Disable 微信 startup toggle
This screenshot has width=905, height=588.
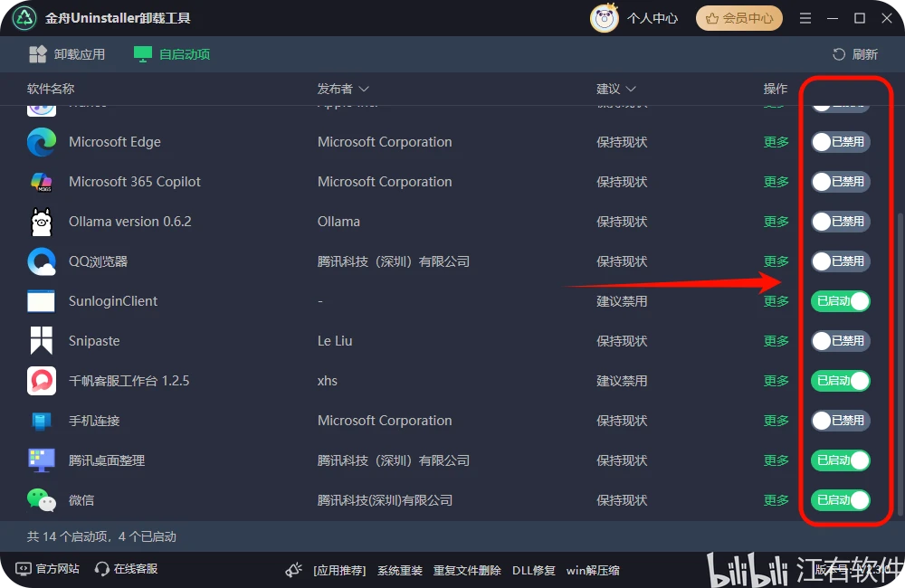click(x=841, y=500)
